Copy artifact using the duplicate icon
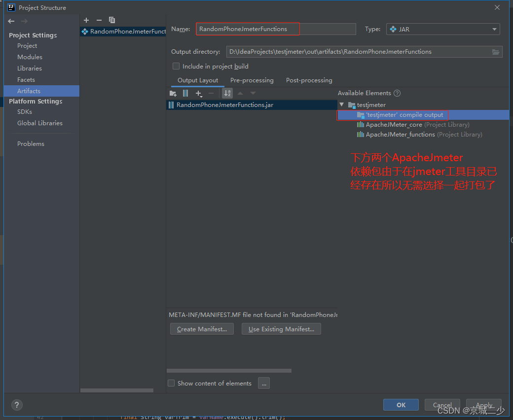Viewport: 513px width, 420px height. click(x=112, y=20)
